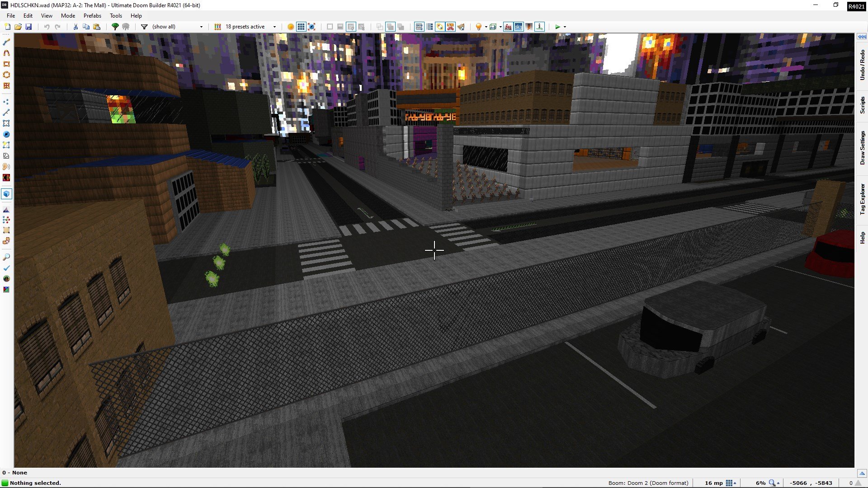Switch to Things mode blue arrow icon
The image size is (868, 488).
[6, 134]
